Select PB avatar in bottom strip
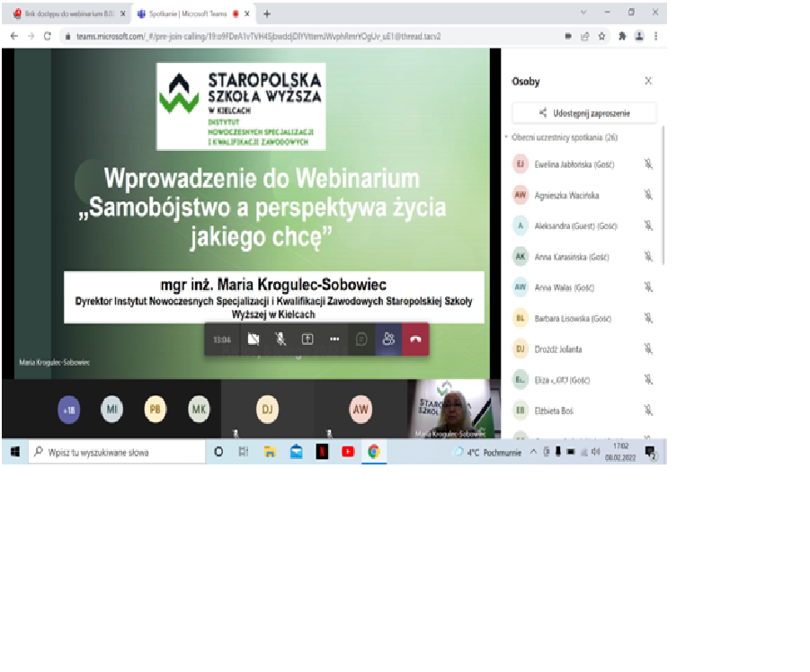This screenshot has height=672, width=810. click(155, 410)
